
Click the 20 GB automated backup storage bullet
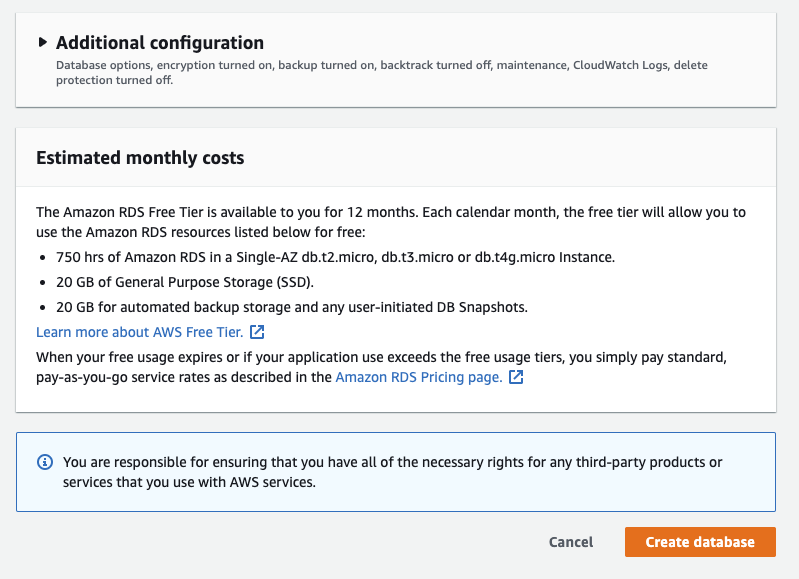click(292, 307)
